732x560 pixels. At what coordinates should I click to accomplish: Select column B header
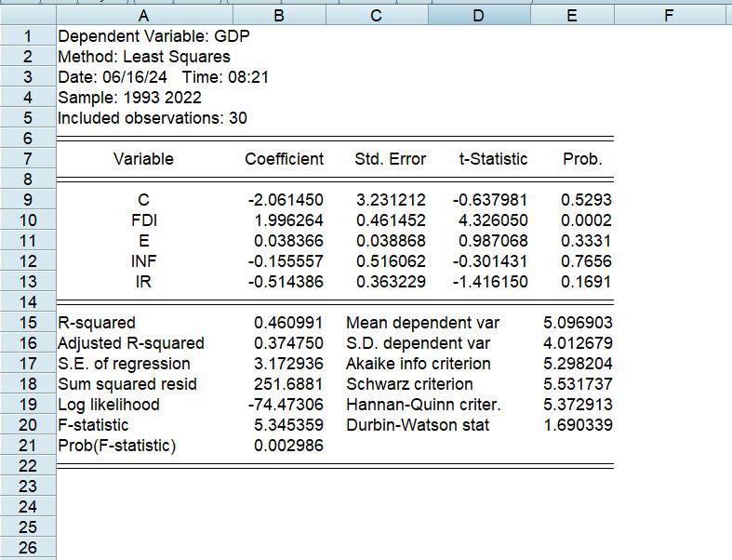pyautogui.click(x=279, y=16)
